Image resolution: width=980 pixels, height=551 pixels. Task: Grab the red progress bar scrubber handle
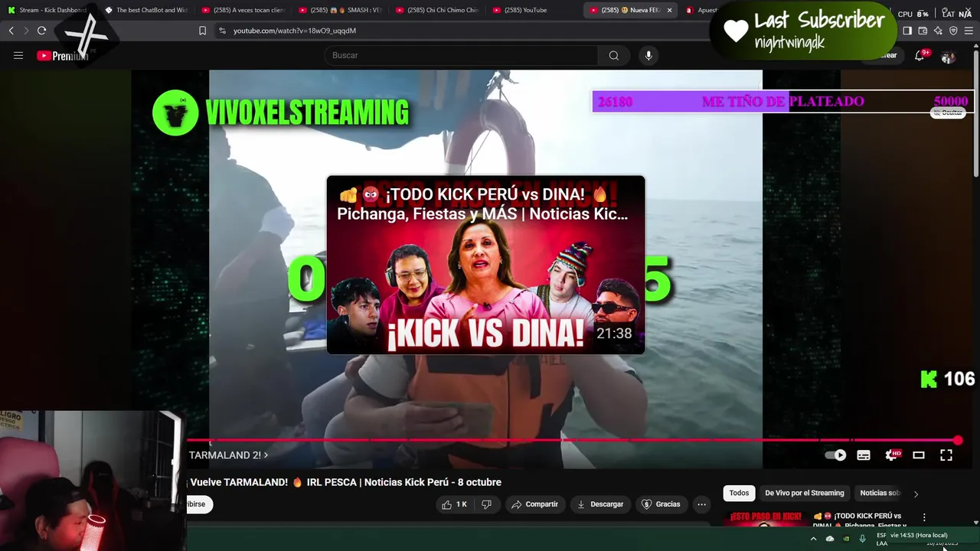coord(957,441)
